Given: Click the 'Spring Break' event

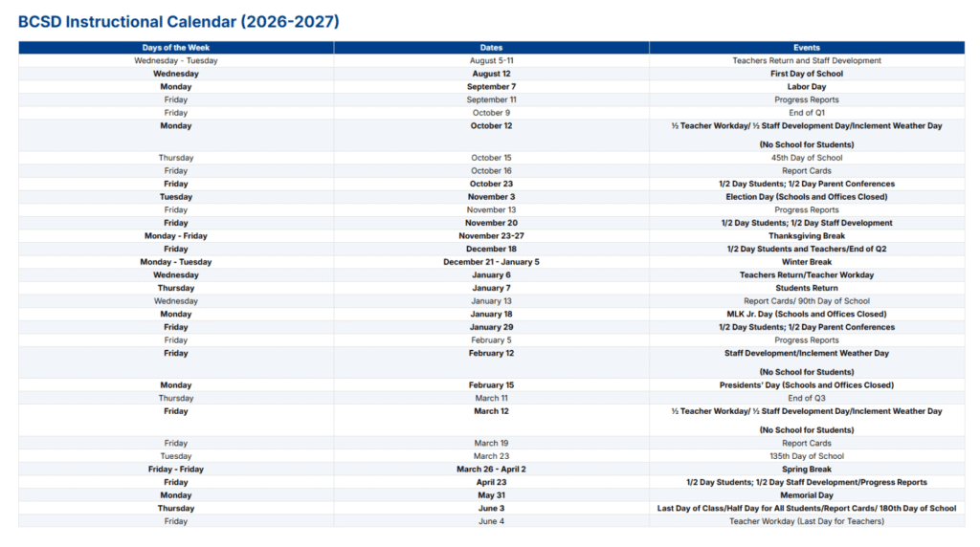Looking at the screenshot, I should (x=807, y=470).
